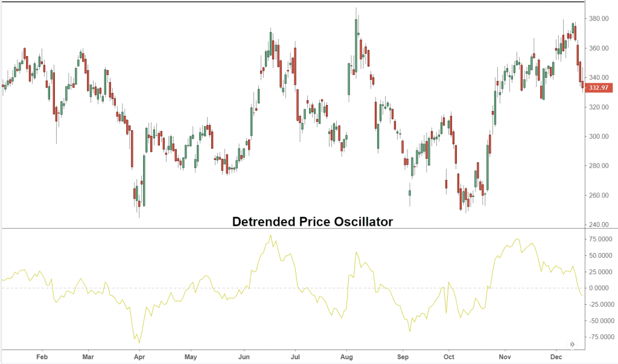Viewport: 618px width, 364px height.
Task: Click the positive 25.0000 oscillator axis label
Action: [600, 272]
